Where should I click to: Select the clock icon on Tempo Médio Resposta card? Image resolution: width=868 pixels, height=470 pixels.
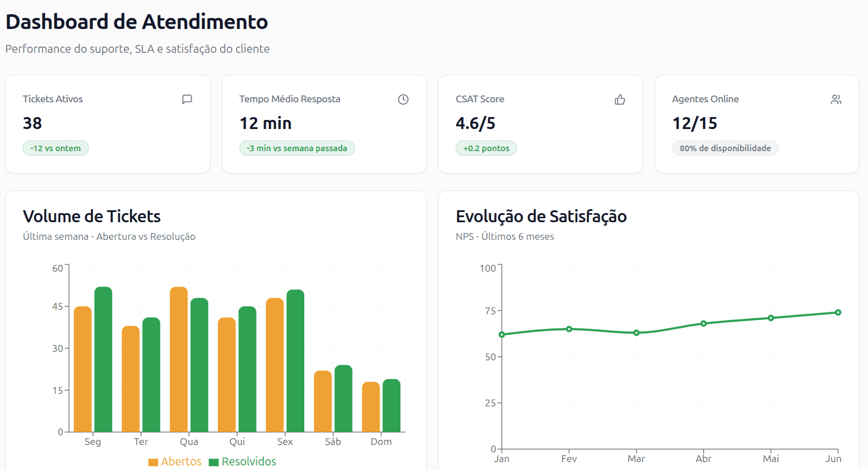pyautogui.click(x=403, y=99)
